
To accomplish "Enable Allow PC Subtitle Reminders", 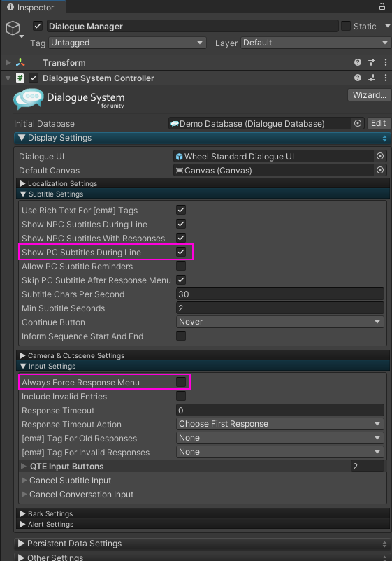I will pos(181,266).
